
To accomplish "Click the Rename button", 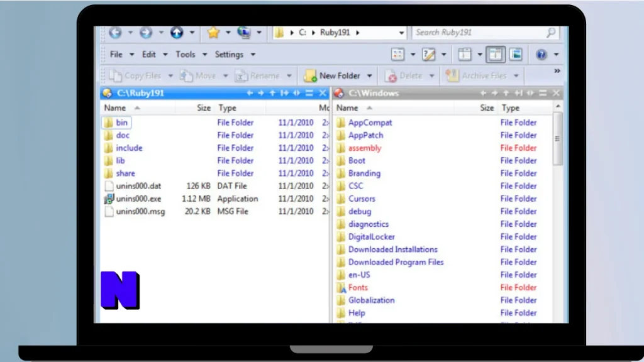I will (257, 75).
